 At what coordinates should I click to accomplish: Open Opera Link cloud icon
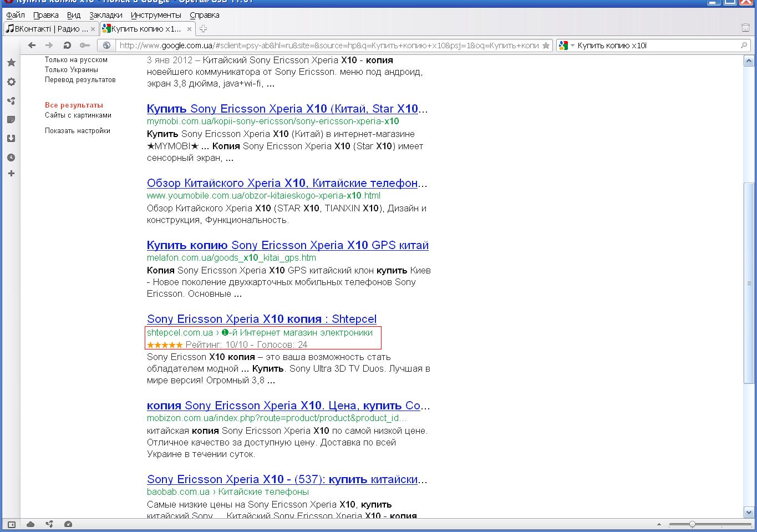pos(31,524)
